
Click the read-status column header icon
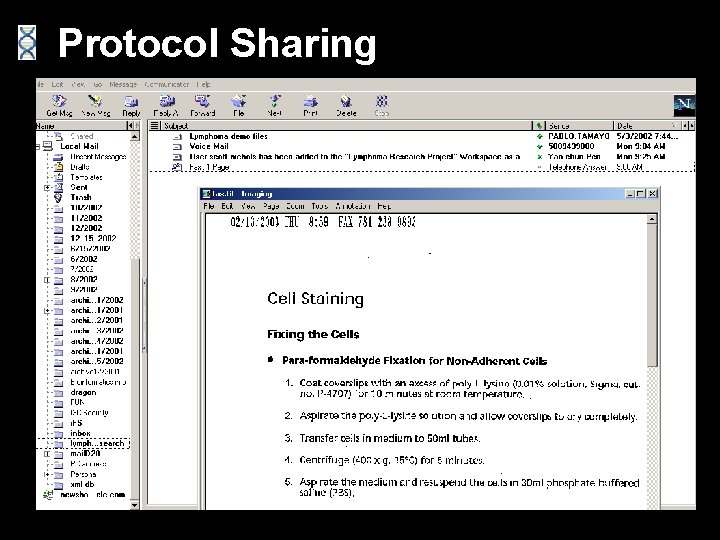[x=539, y=125]
